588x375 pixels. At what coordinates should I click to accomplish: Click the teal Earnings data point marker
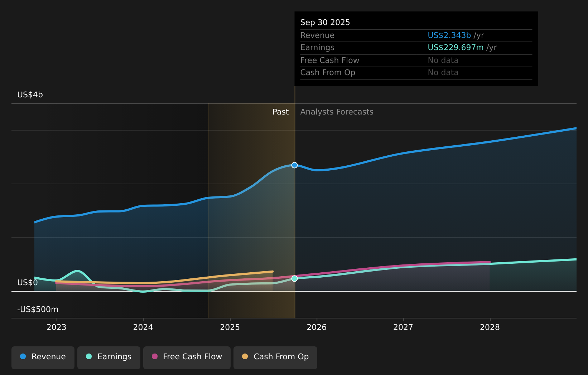click(x=294, y=278)
